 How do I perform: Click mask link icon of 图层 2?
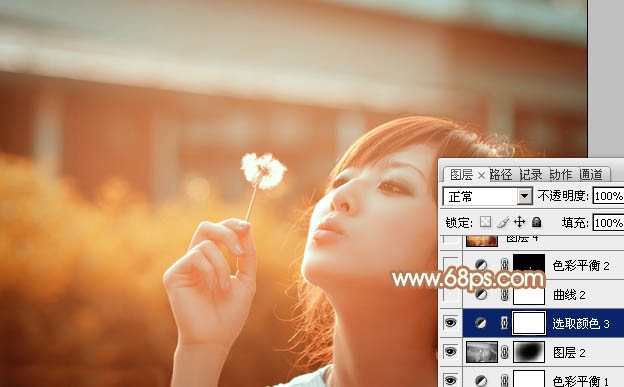pyautogui.click(x=504, y=352)
